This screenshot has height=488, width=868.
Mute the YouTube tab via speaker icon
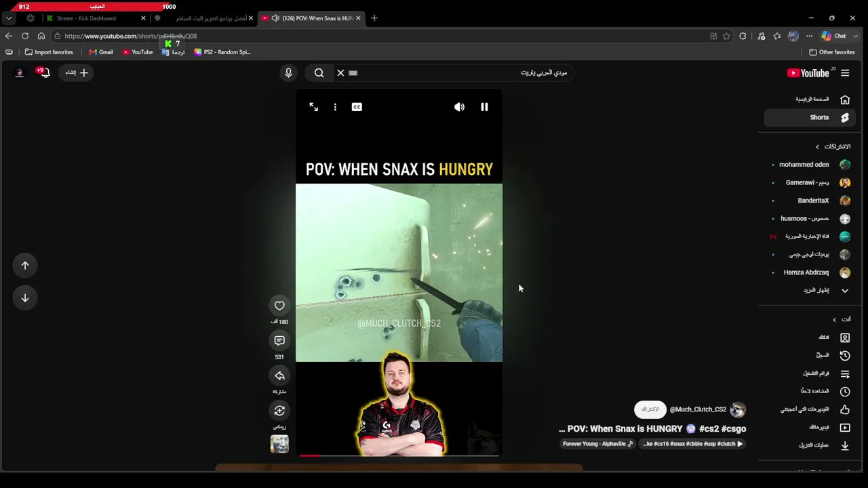[x=275, y=18]
